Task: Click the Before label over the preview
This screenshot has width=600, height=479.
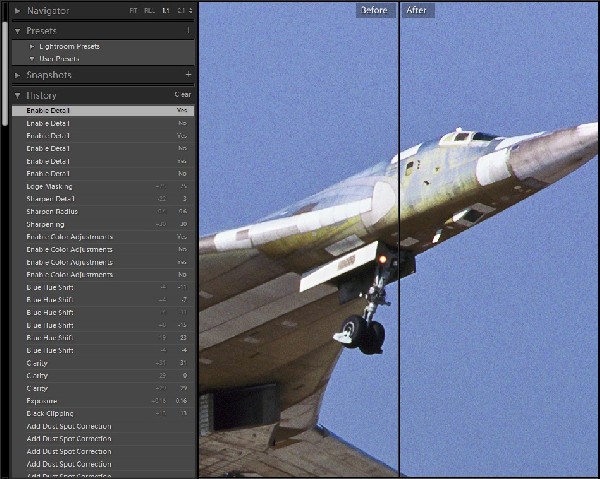Action: coord(374,10)
